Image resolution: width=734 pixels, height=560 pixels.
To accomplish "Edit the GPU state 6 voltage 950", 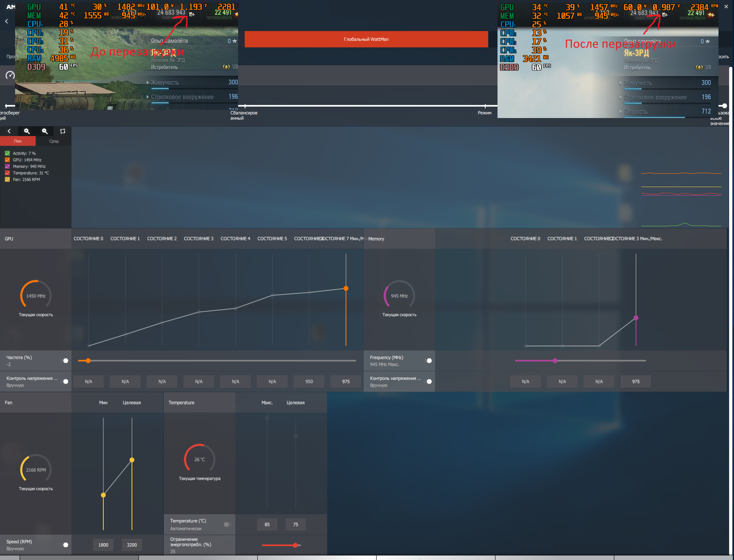I will coord(309,382).
